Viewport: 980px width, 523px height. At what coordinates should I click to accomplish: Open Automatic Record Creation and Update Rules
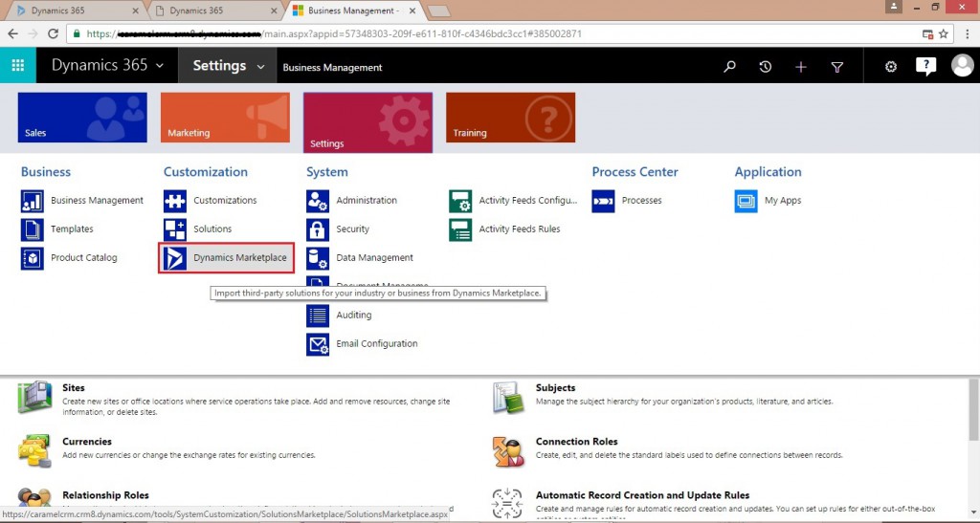tap(642, 495)
